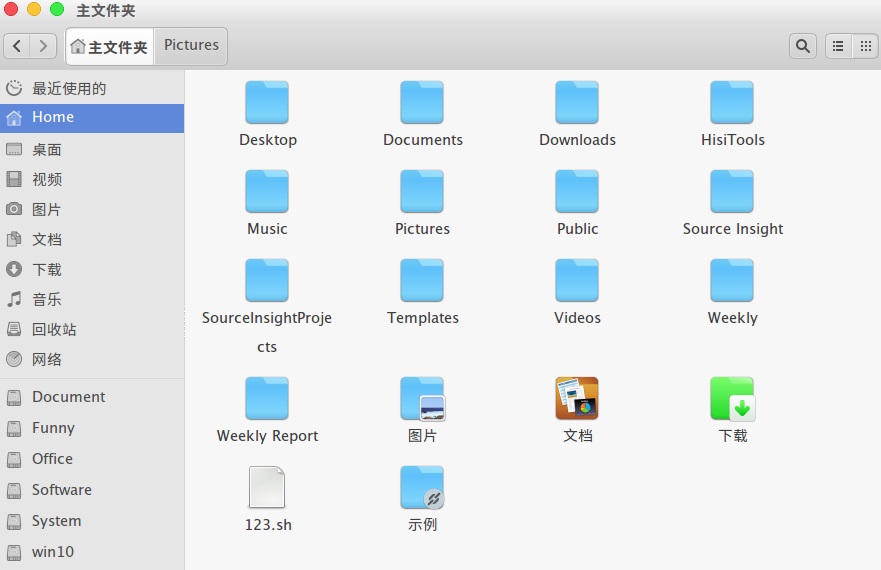Select Home in the sidebar
Image resolution: width=881 pixels, height=570 pixels.
pyautogui.click(x=92, y=117)
